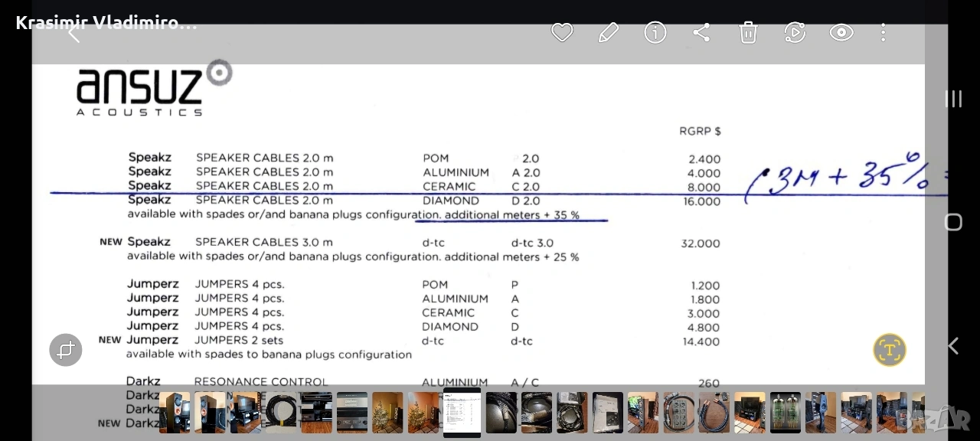The width and height of the screenshot is (980, 441).
Task: Mark photo as favorite with heart icon
Action: (x=562, y=32)
